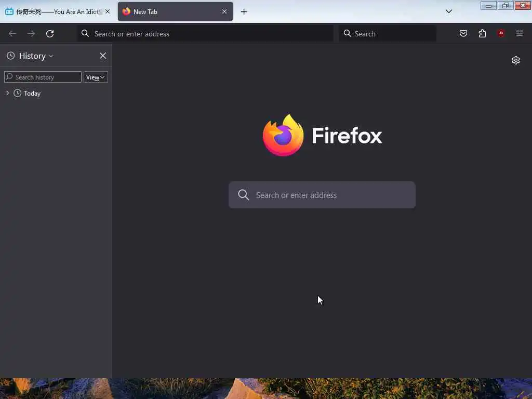532x399 pixels.
Task: Minimize the Firefox window
Action: 488,5
